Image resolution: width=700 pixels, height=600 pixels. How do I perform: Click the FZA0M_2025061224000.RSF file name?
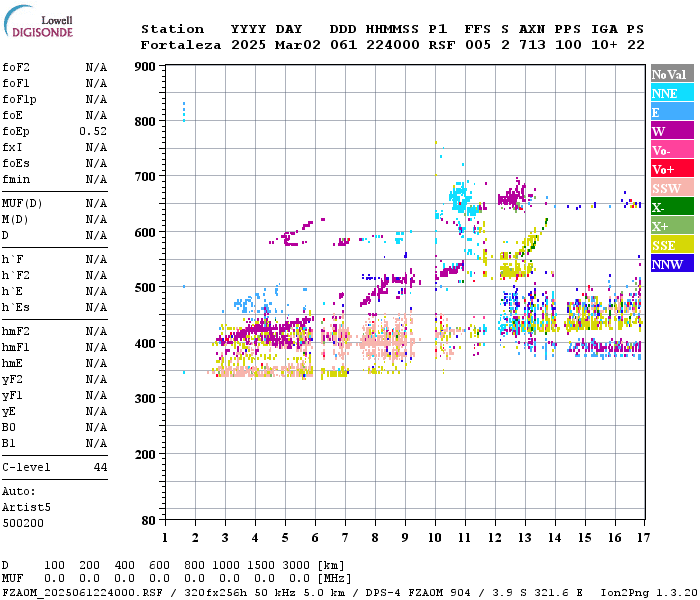[83, 593]
